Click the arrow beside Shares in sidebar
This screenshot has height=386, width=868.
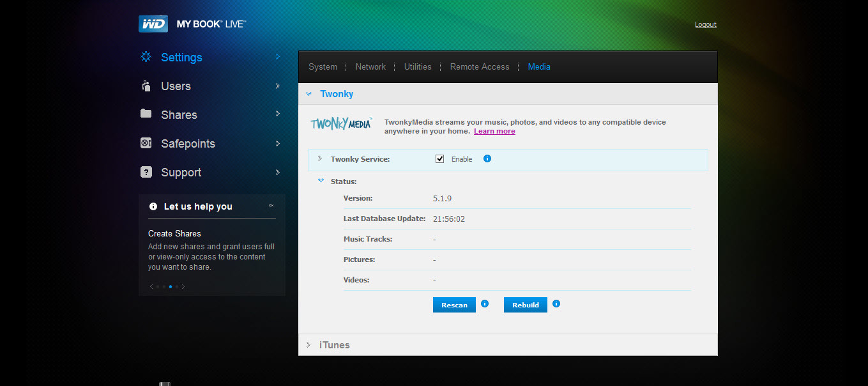277,114
